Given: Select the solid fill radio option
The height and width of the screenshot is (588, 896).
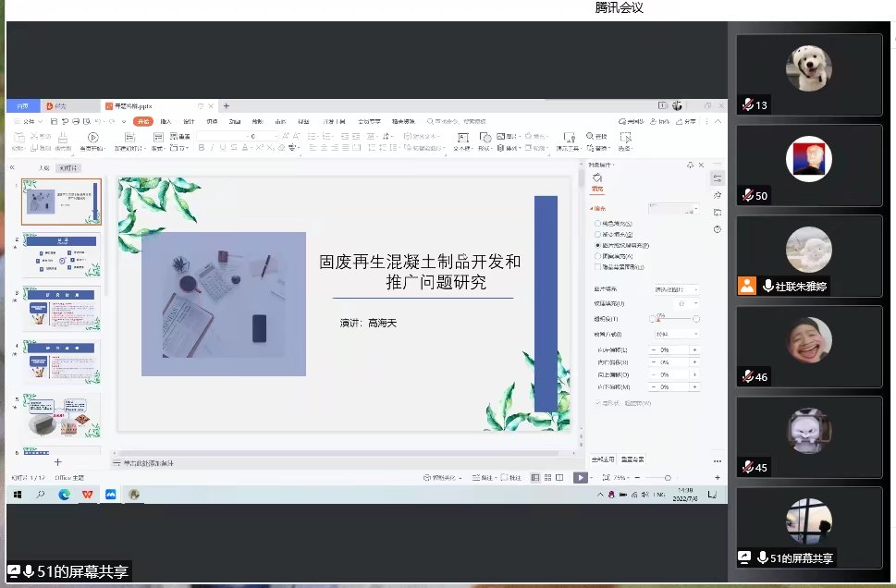Looking at the screenshot, I should [x=597, y=224].
